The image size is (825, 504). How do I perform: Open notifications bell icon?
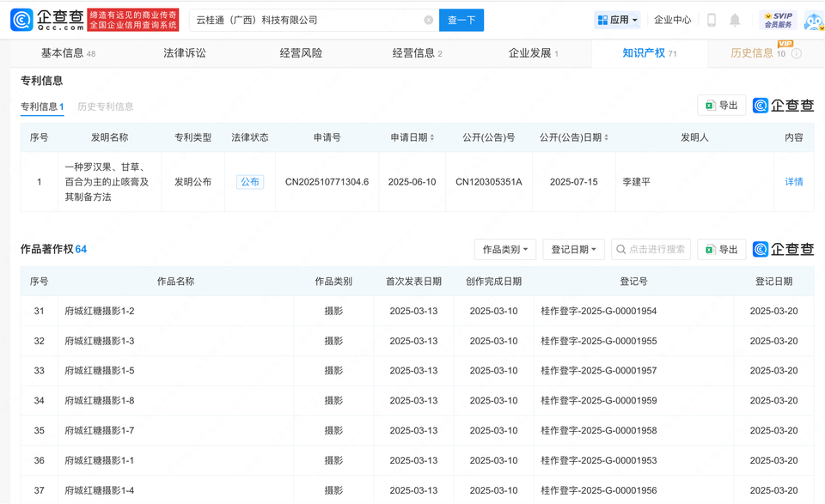(x=735, y=20)
